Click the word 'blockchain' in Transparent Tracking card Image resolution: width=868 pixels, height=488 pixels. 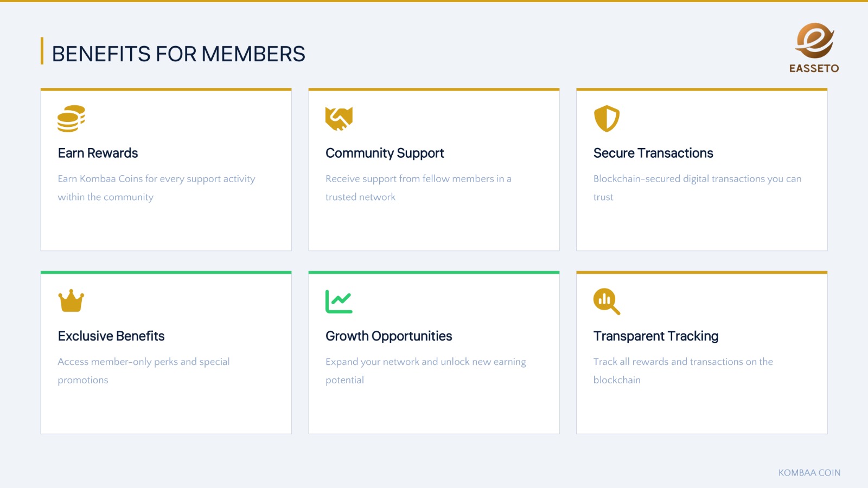(x=617, y=380)
